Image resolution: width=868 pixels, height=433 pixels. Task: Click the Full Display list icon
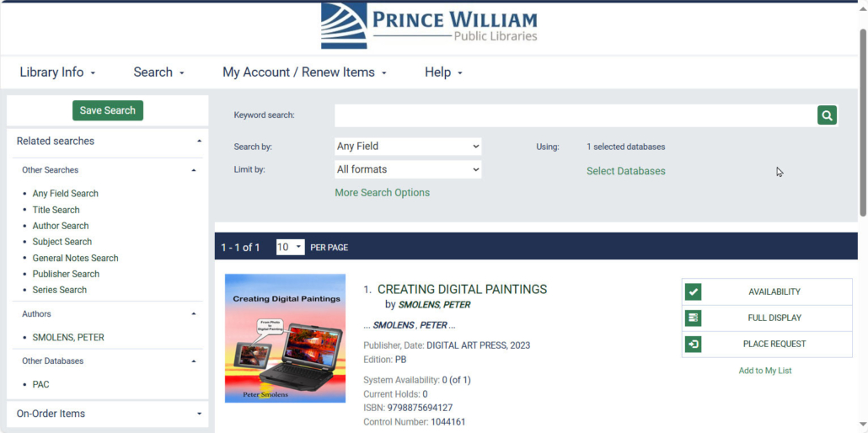693,318
